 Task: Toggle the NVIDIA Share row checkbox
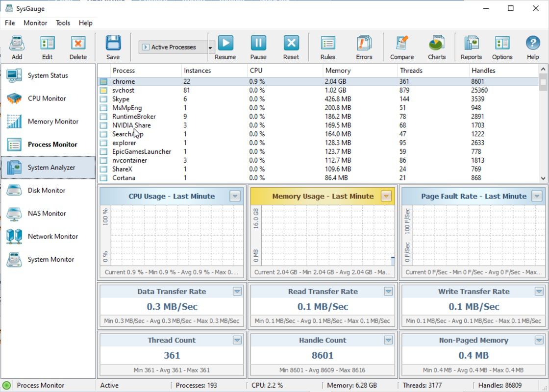click(103, 125)
